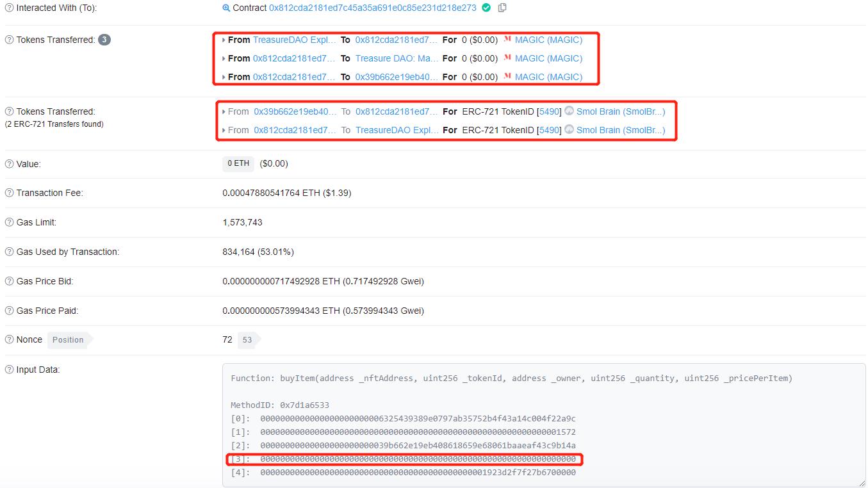Screen dimensions: 868x488
Task: Click MAGIC token logo in row to 0x39b662e19eb40...
Action: point(507,77)
